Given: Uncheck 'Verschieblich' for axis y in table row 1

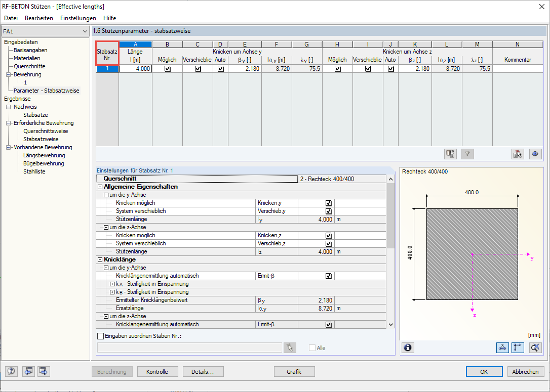Looking at the screenshot, I should click(x=198, y=69).
